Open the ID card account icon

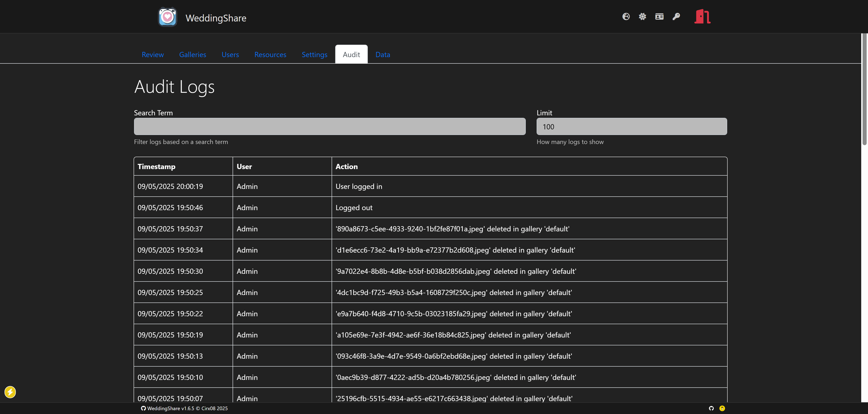tap(659, 16)
